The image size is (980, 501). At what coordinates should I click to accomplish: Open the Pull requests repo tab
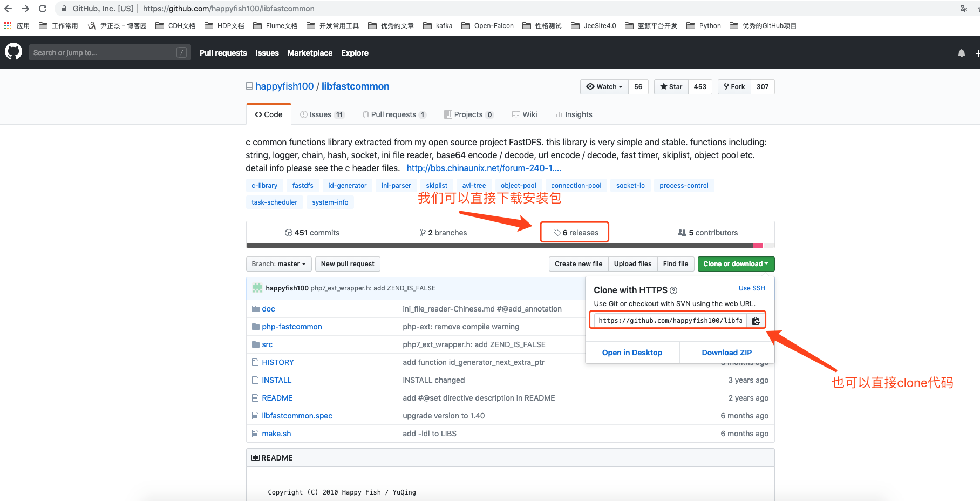pos(394,114)
